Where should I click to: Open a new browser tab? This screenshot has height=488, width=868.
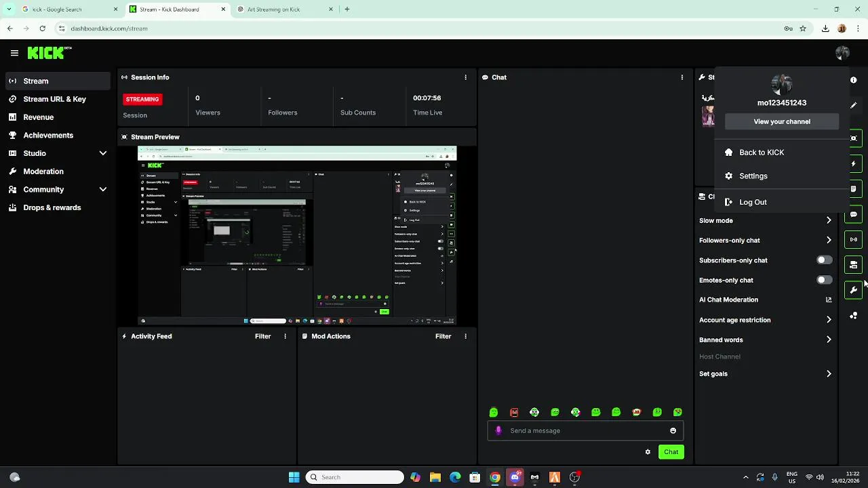tap(347, 9)
